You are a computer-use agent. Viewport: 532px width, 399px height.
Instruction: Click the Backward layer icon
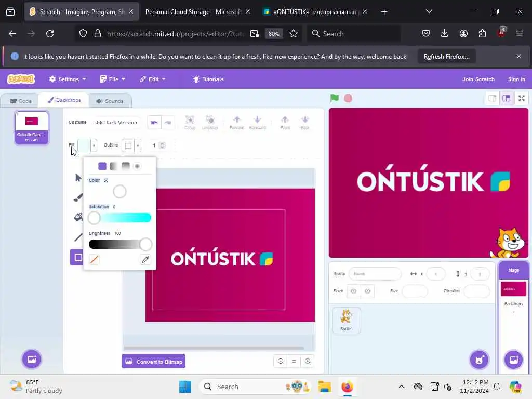(257, 123)
